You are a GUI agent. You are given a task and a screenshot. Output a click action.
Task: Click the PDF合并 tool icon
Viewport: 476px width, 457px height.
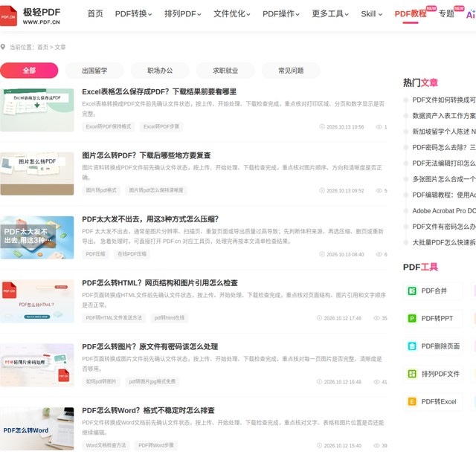(x=412, y=291)
